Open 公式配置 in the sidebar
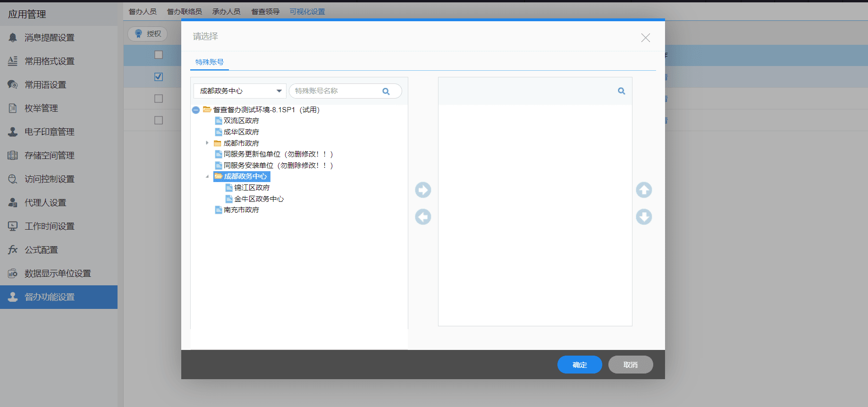The image size is (868, 407). [x=59, y=250]
